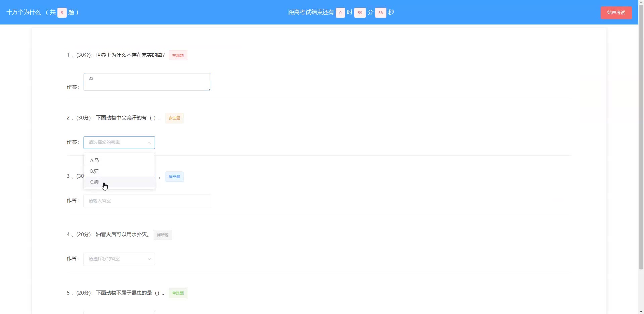Screen dimensions: 644x314
Task: Click the scrollbar down arrow
Action: pos(641,311)
